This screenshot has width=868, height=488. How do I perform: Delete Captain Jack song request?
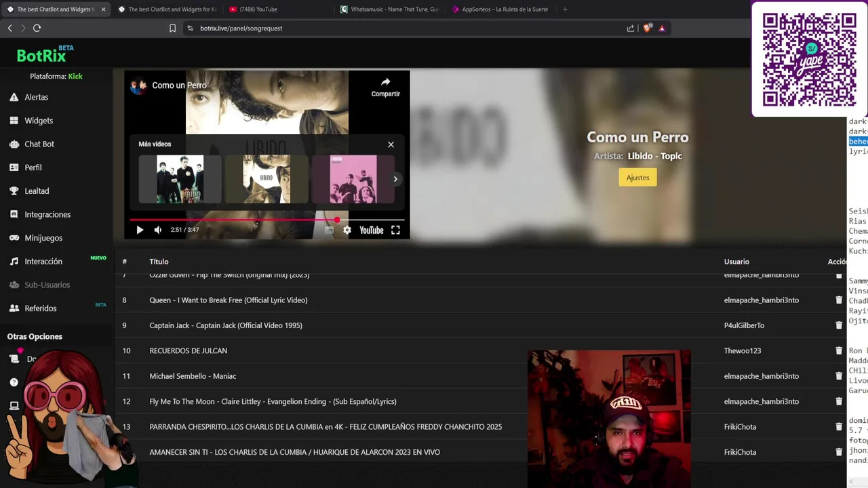(839, 325)
